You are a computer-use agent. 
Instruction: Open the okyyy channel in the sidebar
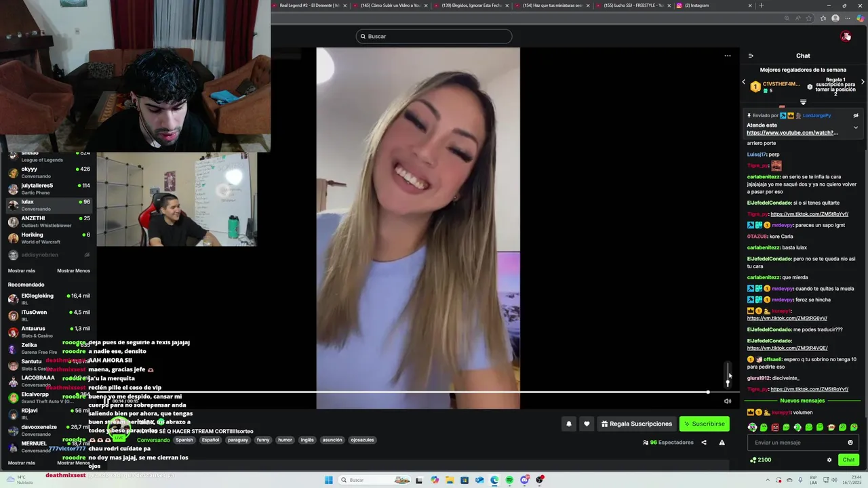pyautogui.click(x=49, y=172)
